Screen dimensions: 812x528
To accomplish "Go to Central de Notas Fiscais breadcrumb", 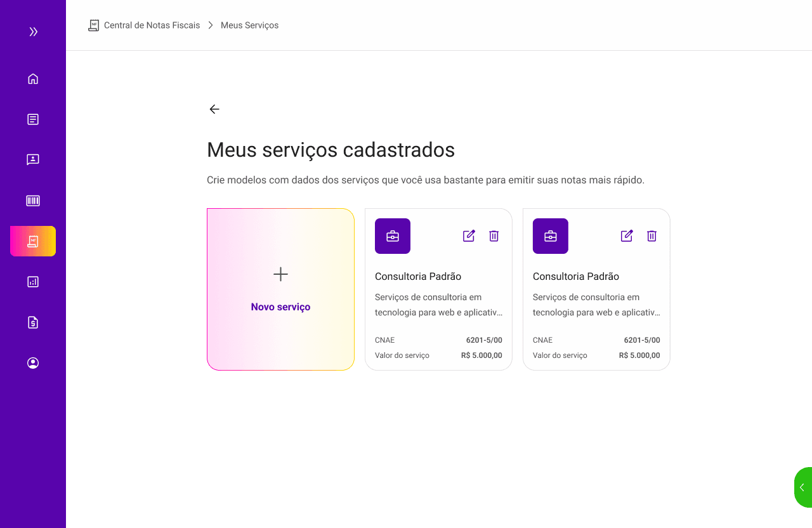I will click(152, 25).
